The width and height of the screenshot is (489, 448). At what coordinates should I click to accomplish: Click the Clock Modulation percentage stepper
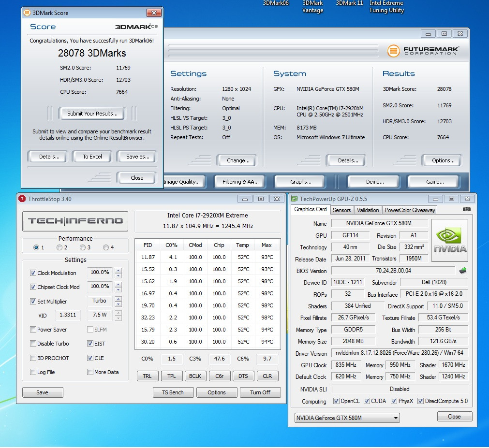(118, 273)
